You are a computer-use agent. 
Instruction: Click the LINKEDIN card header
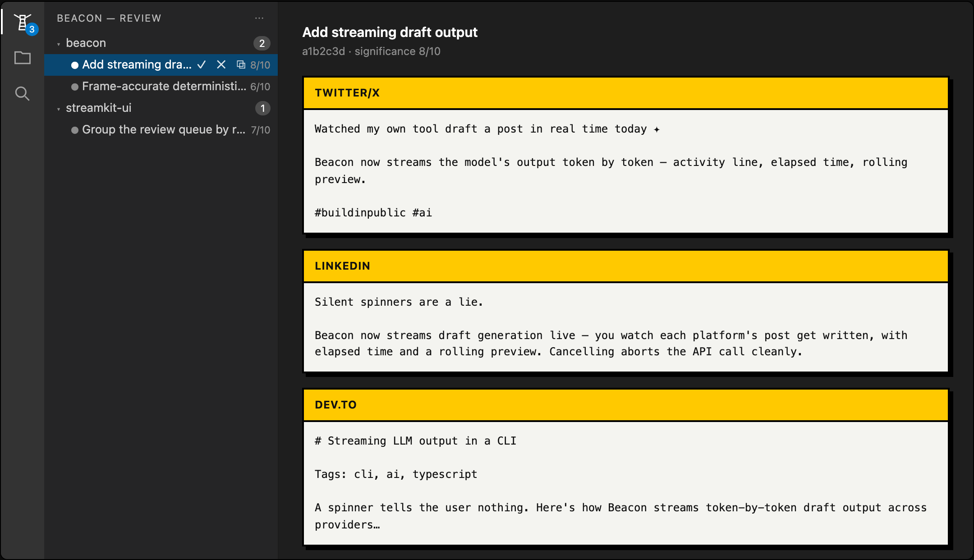click(x=626, y=266)
